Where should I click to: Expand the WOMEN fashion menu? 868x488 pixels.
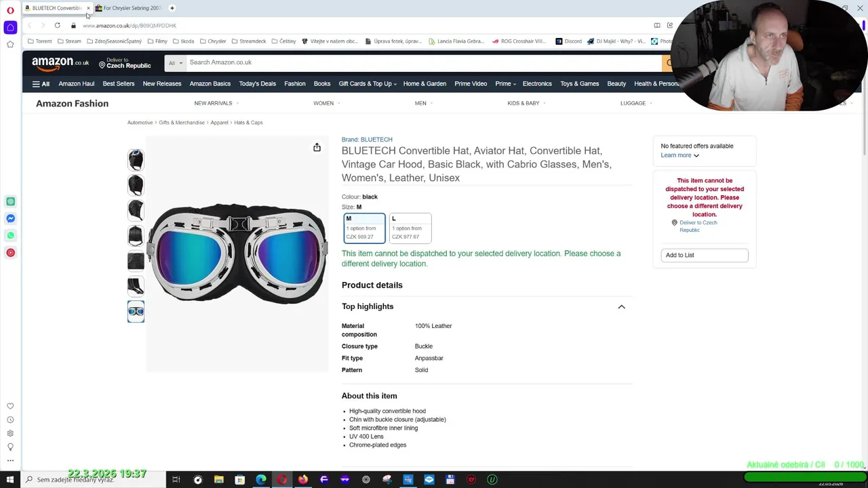tap(326, 103)
